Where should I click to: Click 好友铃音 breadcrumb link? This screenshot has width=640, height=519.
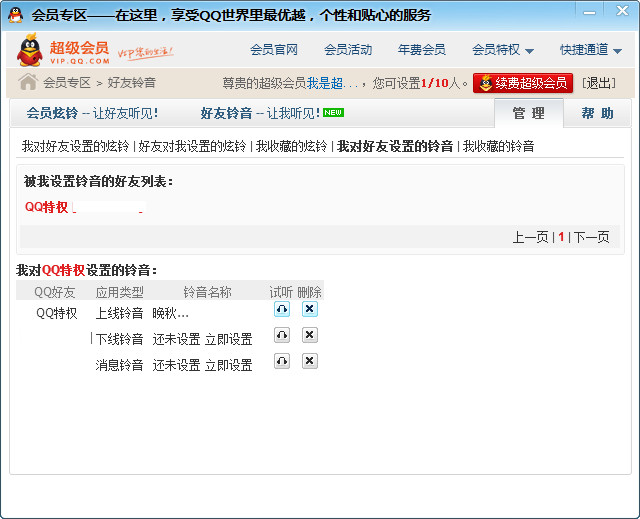coord(131,83)
